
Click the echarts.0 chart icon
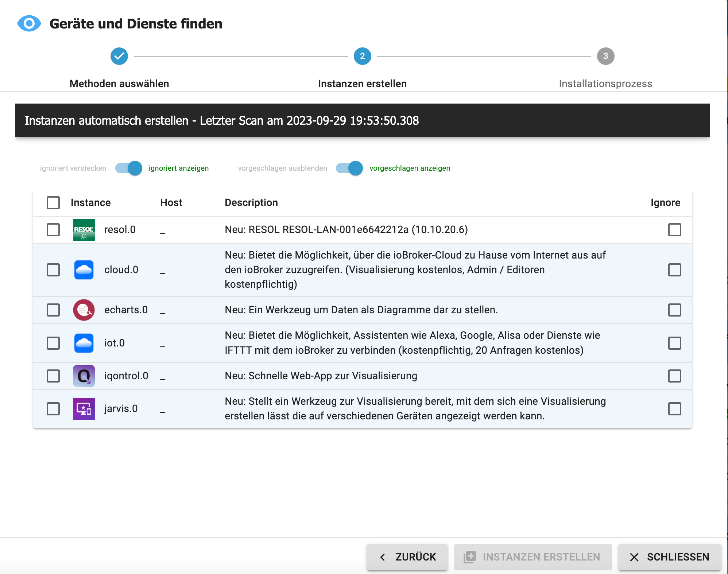pos(84,310)
